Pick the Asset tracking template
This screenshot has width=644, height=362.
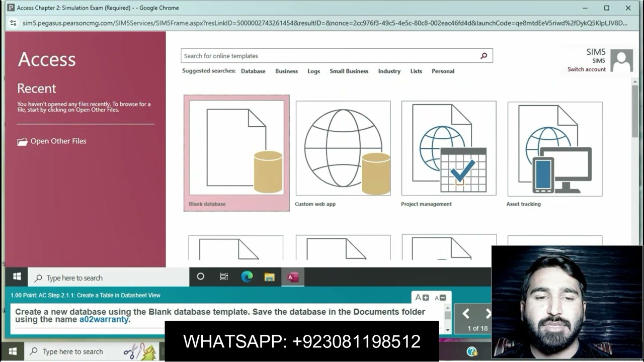coord(554,153)
